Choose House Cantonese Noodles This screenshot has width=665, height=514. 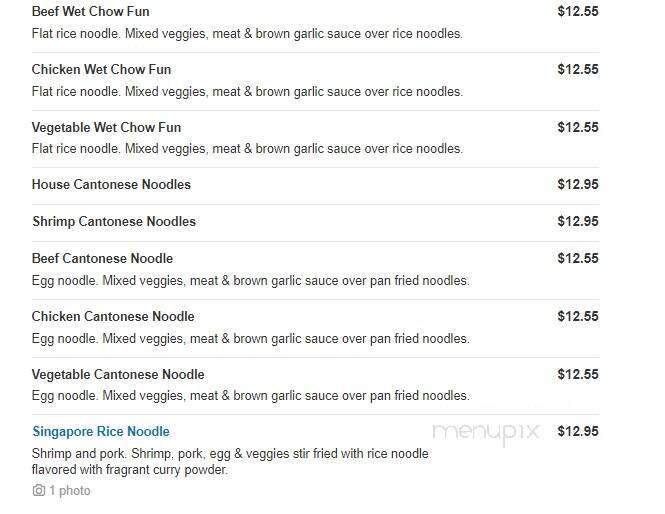pyautogui.click(x=111, y=185)
